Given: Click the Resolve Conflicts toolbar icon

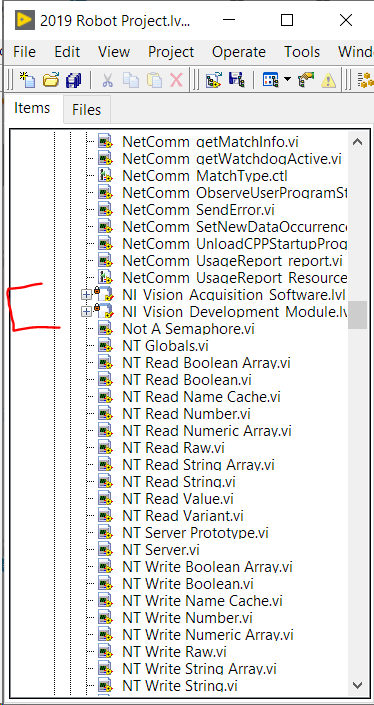Looking at the screenshot, I should (x=306, y=81).
